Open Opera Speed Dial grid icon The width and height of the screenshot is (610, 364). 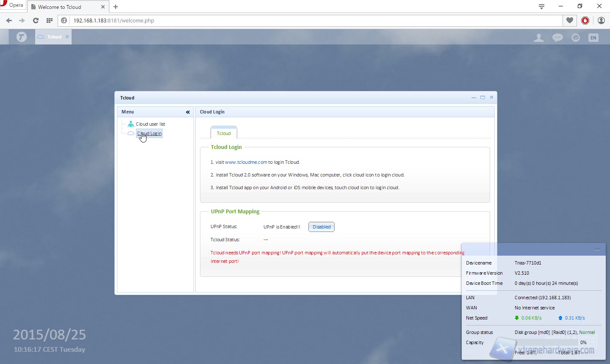coord(50,20)
